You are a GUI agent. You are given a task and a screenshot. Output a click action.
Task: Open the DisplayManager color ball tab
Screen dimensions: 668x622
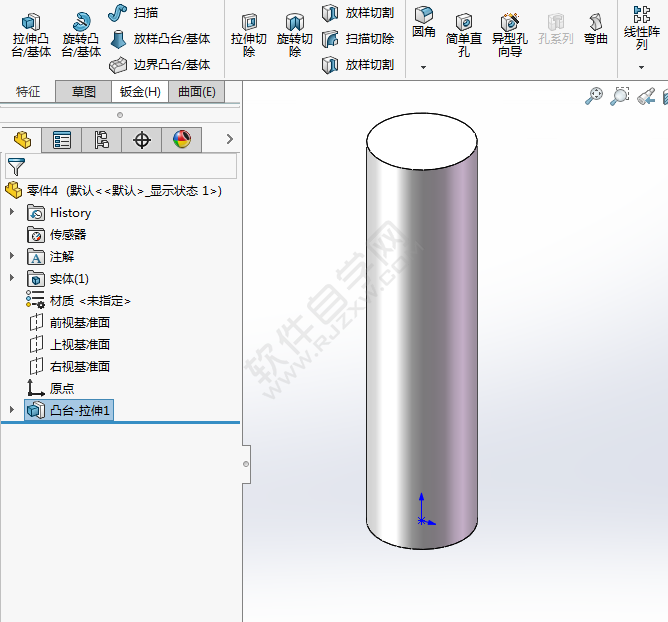click(x=181, y=140)
